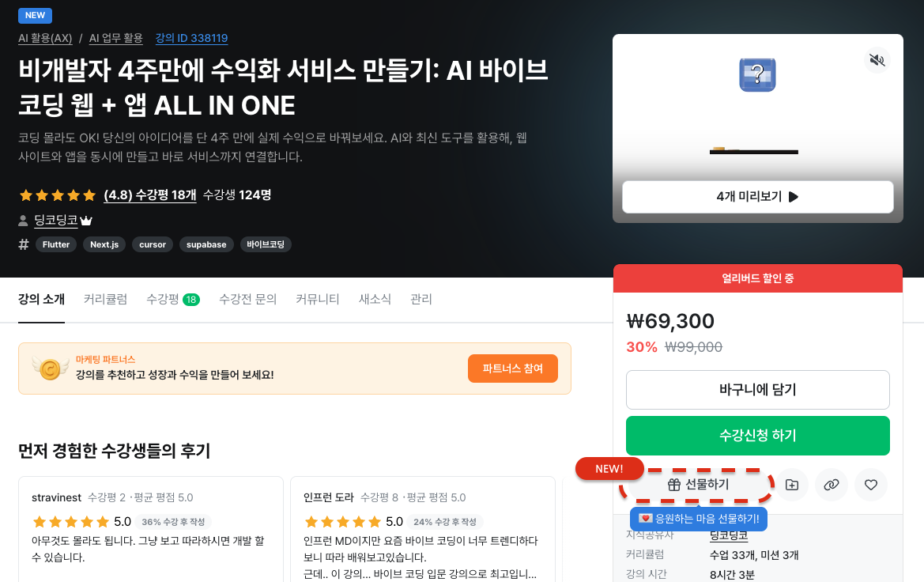Click the instructor crown icon

coord(86,221)
